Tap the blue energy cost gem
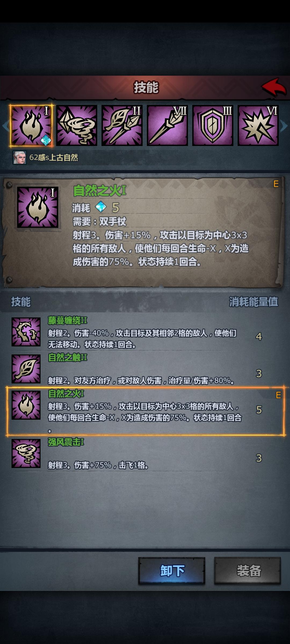Image resolution: width=290 pixels, height=644 pixels. 101,207
